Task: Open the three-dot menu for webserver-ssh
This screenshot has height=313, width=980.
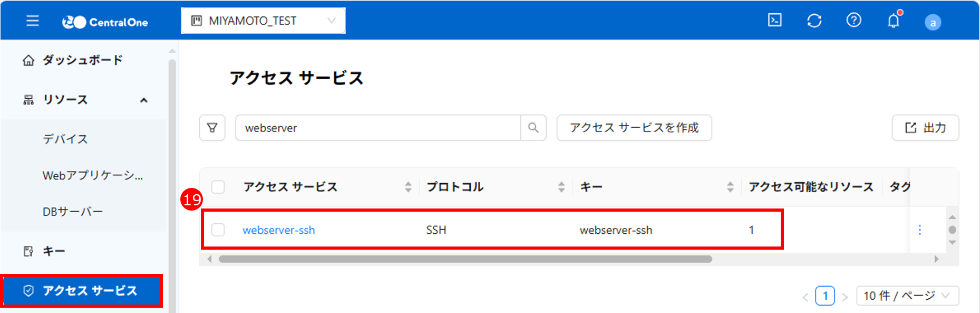Action: [x=919, y=230]
